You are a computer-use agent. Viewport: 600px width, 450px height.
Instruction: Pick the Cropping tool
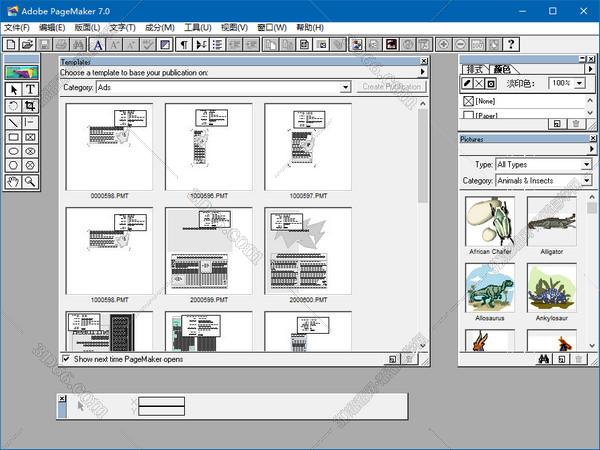[31, 105]
